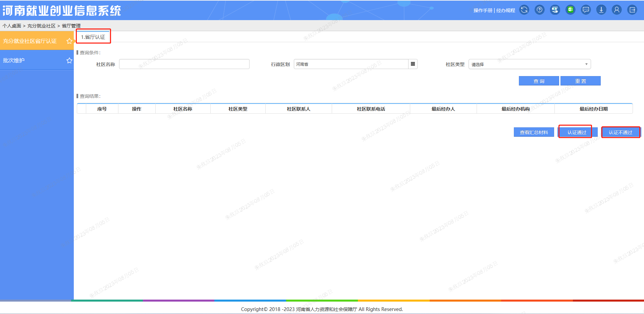
Task: Open the user profile icon
Action: tap(617, 10)
